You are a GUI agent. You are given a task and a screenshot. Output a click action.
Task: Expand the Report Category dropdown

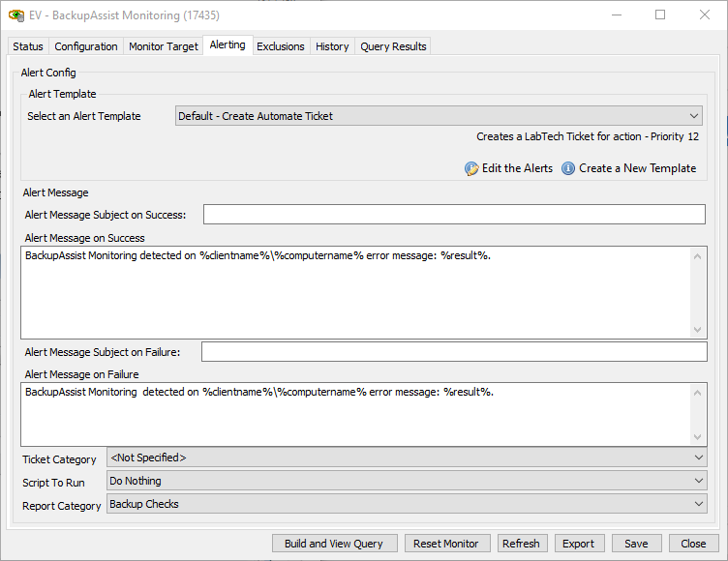tap(407, 504)
